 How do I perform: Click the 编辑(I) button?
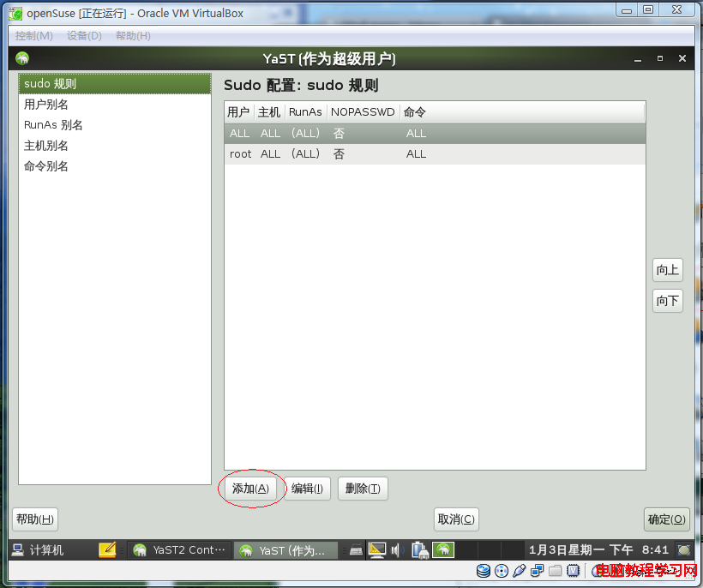pyautogui.click(x=307, y=489)
